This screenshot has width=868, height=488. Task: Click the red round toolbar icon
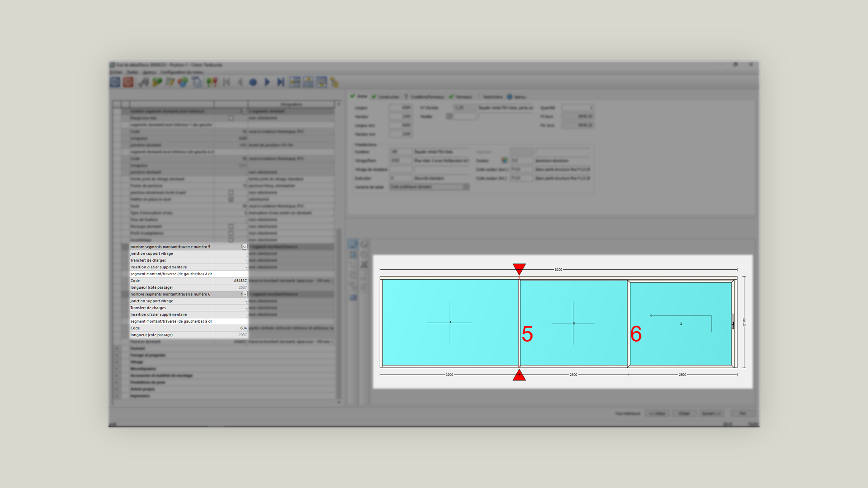128,82
